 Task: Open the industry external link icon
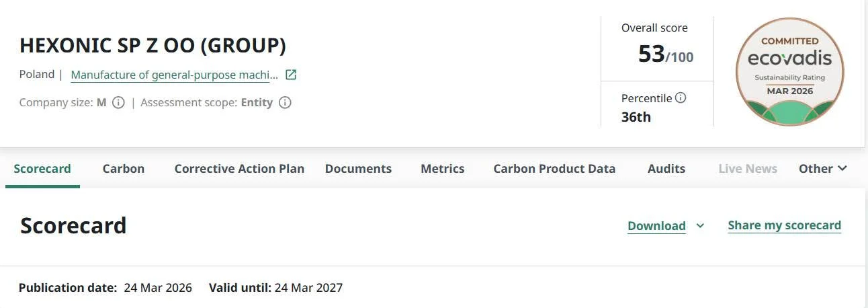tap(291, 75)
